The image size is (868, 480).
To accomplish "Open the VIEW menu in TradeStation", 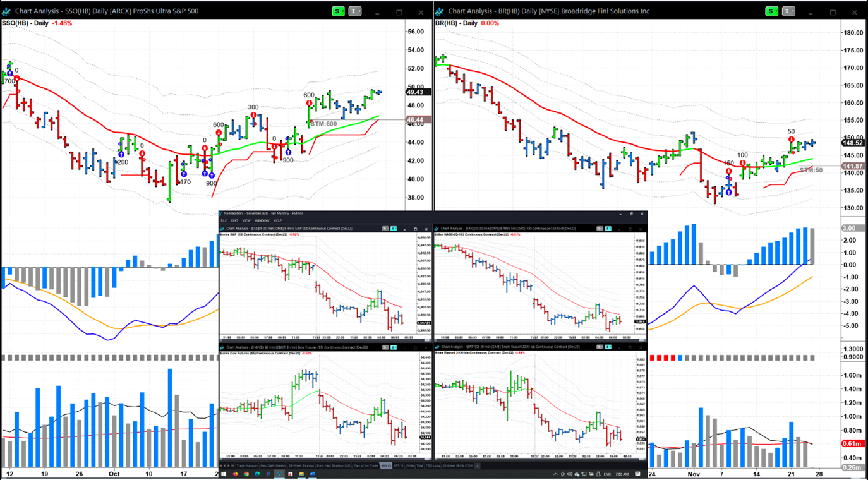I will pyautogui.click(x=248, y=220).
